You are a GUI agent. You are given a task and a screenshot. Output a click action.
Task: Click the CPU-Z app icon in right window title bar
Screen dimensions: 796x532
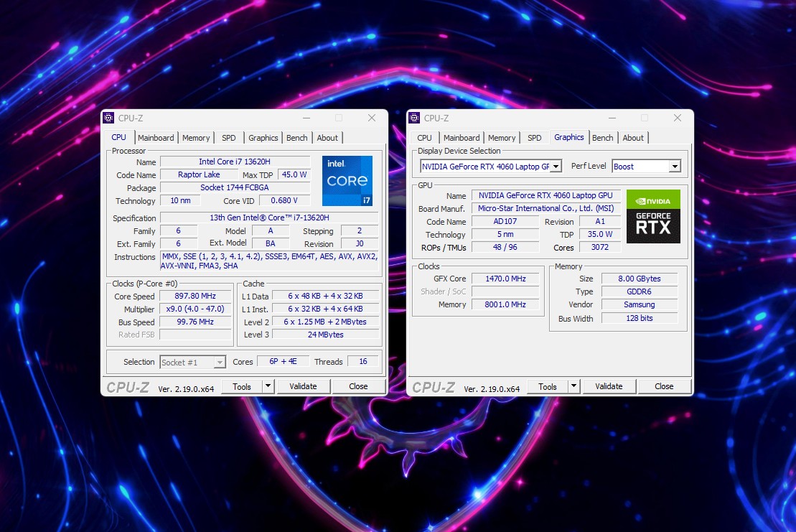414,118
